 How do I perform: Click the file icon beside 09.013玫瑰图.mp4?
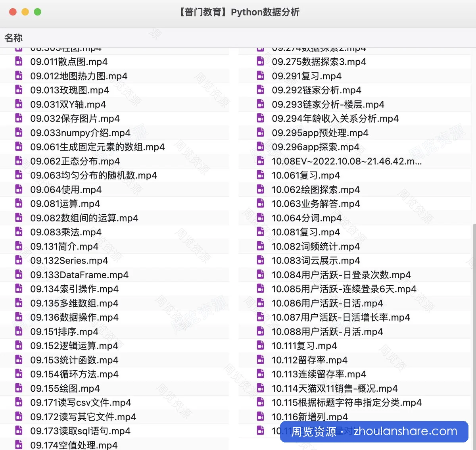pyautogui.click(x=19, y=90)
